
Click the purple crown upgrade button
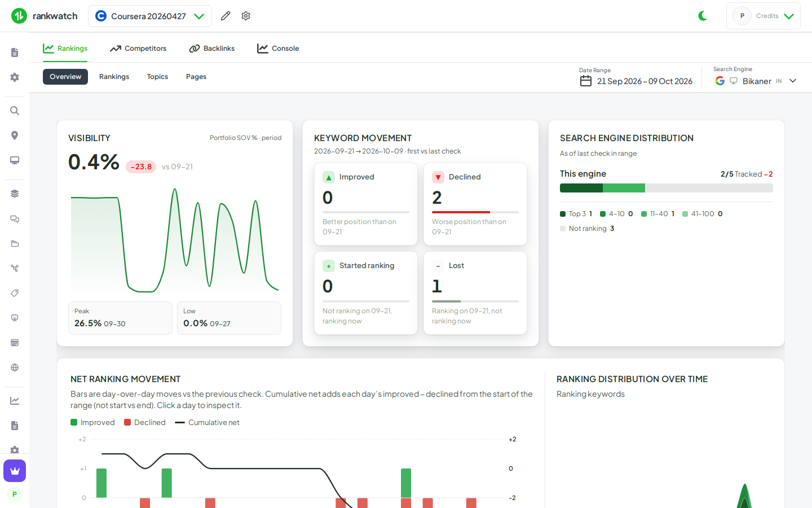(x=15, y=471)
